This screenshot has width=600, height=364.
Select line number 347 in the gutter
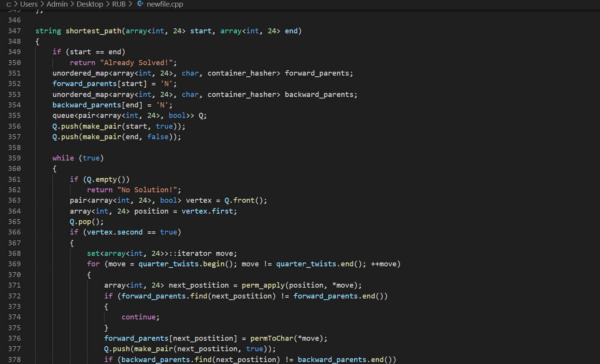pos(14,31)
